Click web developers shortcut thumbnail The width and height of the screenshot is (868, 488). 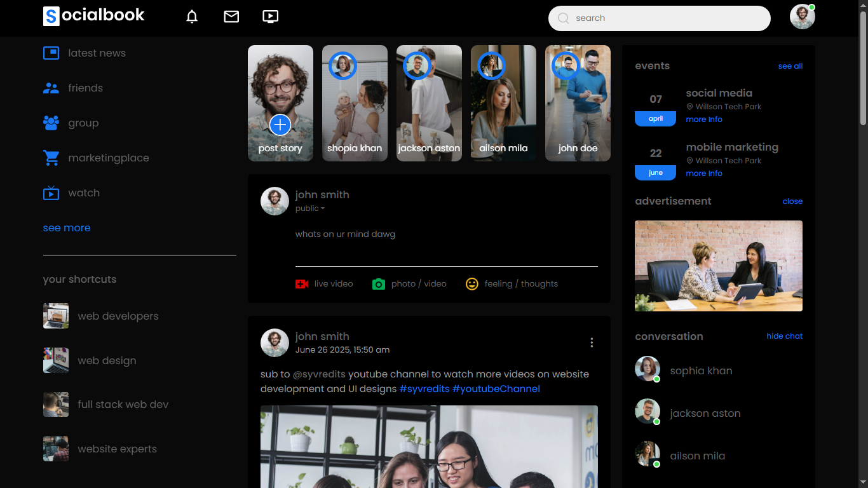coord(56,316)
